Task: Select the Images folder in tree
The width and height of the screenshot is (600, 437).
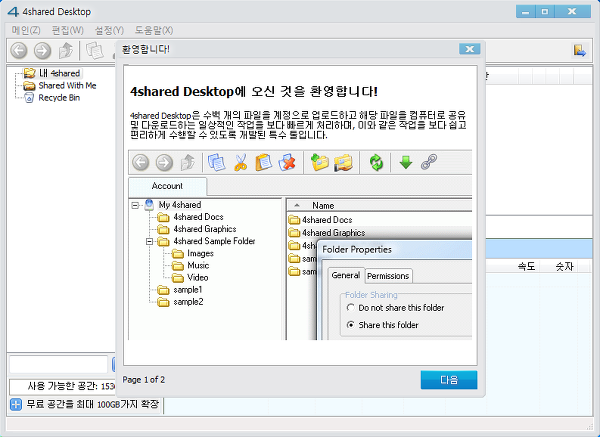Action: coord(200,253)
